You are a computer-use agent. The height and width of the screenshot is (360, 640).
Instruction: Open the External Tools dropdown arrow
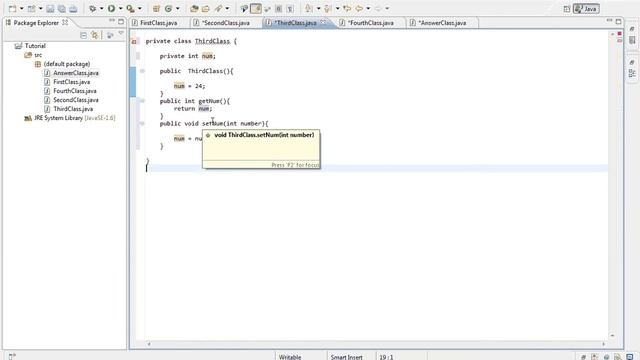click(140, 9)
